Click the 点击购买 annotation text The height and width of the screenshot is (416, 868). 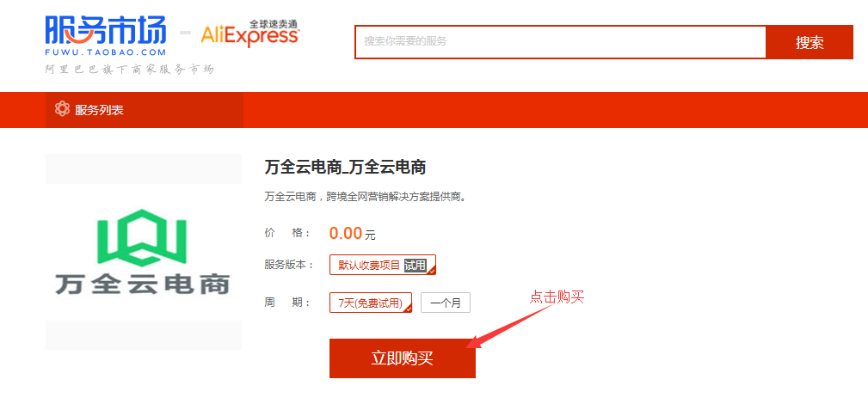point(557,297)
